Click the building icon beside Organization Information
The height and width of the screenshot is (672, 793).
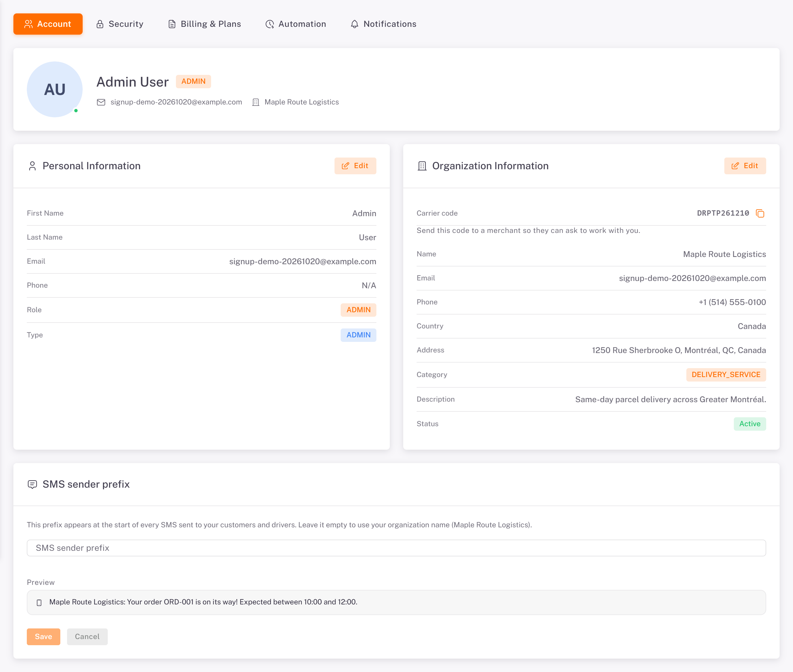pyautogui.click(x=422, y=166)
